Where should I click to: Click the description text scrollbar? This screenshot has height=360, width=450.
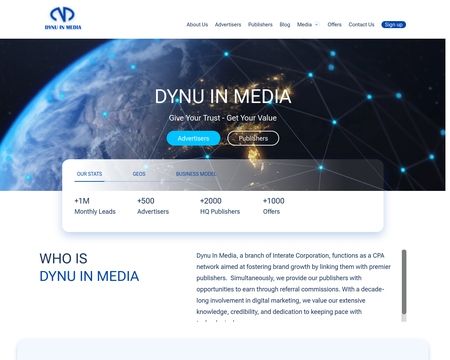click(x=404, y=282)
